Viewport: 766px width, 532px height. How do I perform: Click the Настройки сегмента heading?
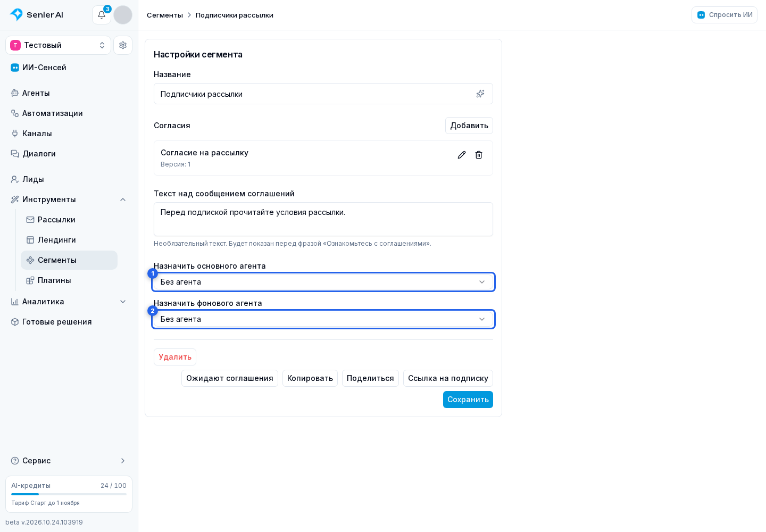tap(198, 54)
